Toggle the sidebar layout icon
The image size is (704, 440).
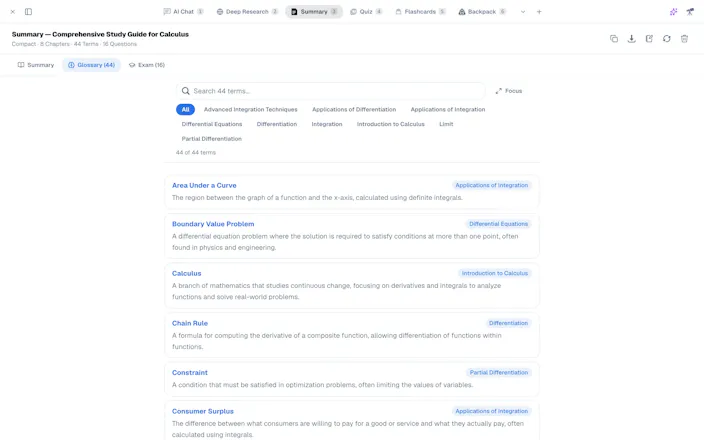[x=28, y=12]
